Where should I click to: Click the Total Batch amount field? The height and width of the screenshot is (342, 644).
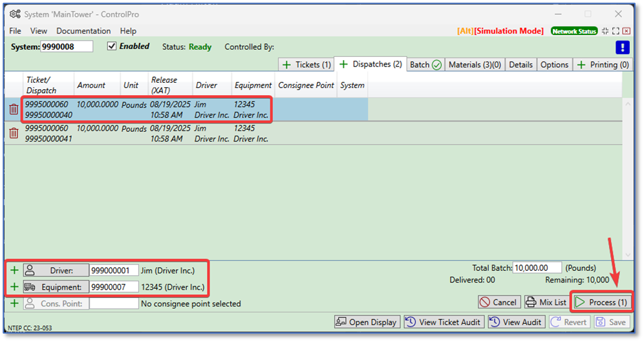pos(537,268)
